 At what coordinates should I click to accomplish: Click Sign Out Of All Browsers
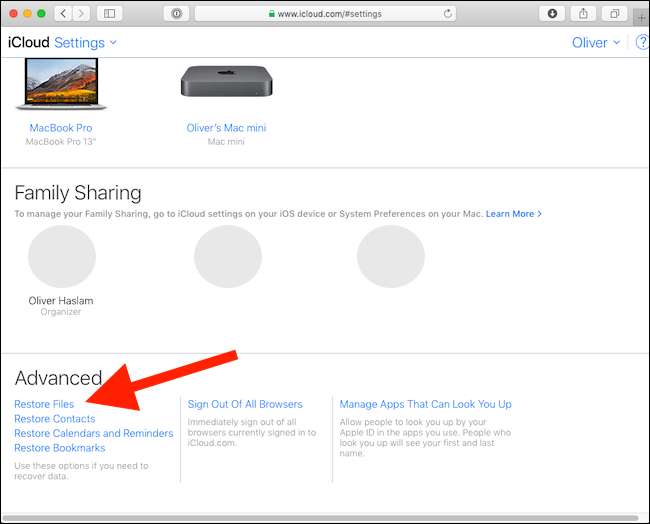[245, 404]
